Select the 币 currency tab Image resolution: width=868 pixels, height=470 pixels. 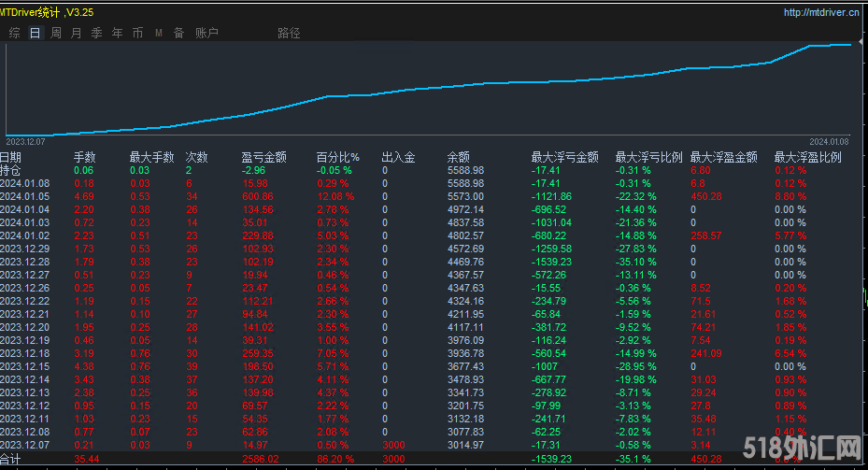click(137, 33)
